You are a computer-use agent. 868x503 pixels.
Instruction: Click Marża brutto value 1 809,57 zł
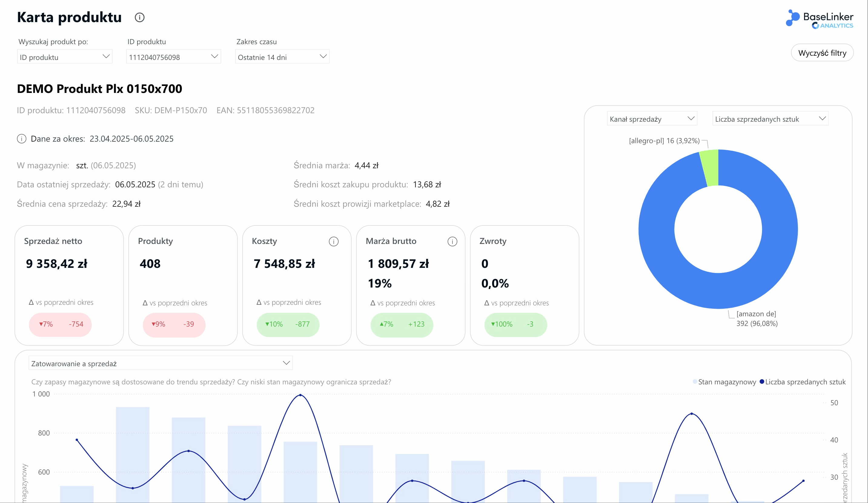(399, 264)
